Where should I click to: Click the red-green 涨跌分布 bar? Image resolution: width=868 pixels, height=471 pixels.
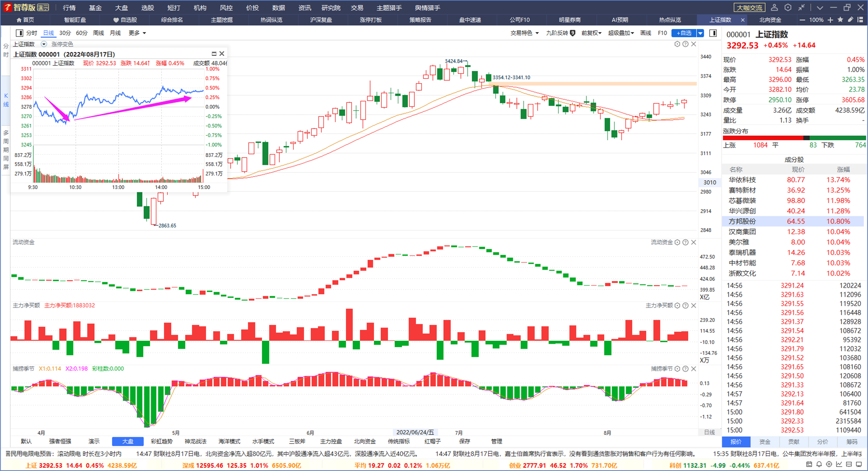tap(794, 138)
